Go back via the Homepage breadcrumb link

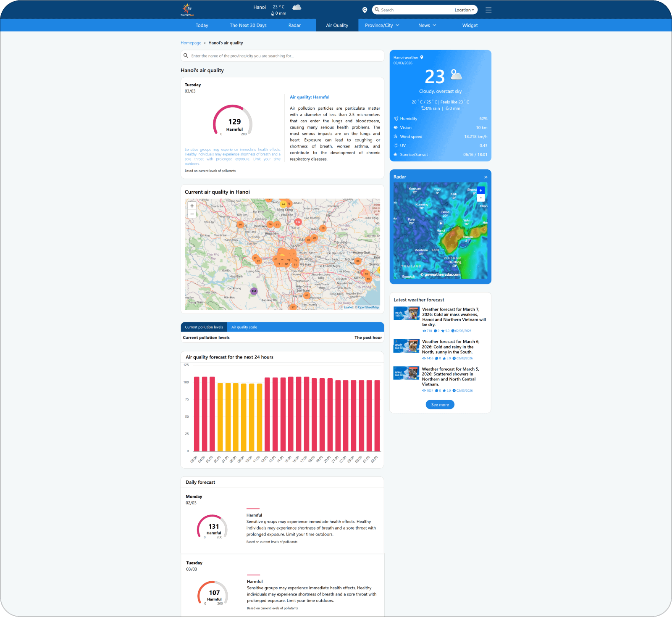191,42
